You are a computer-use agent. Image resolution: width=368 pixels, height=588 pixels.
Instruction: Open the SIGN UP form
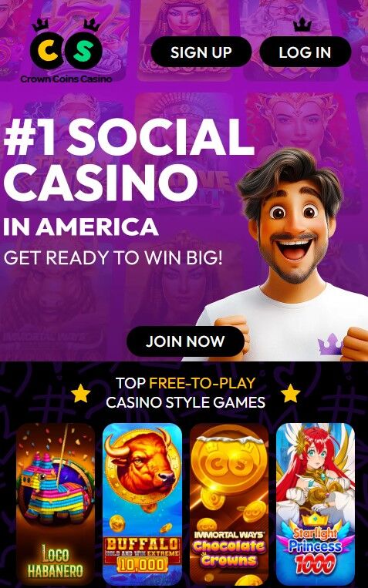pos(201,52)
